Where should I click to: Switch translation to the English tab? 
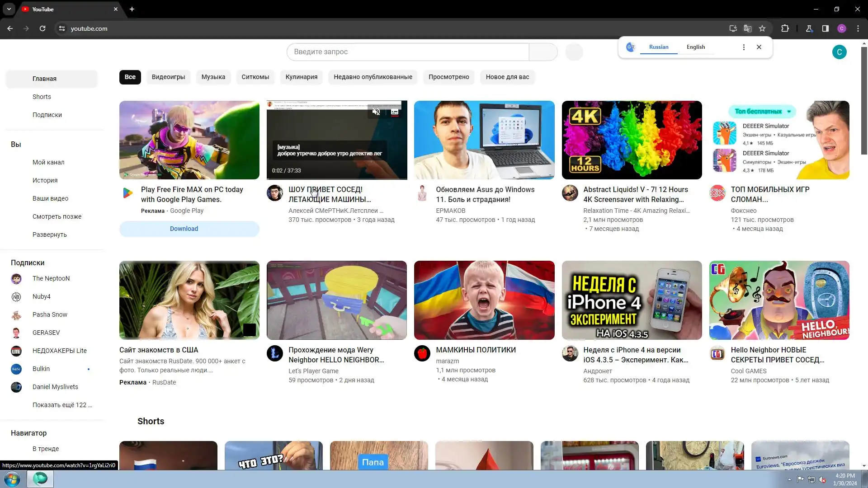695,47
